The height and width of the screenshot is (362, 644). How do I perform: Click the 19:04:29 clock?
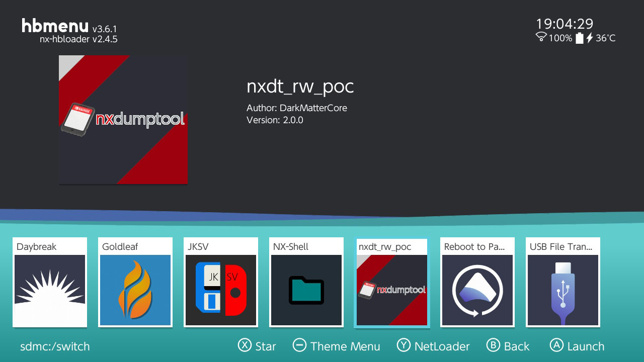[x=565, y=24]
